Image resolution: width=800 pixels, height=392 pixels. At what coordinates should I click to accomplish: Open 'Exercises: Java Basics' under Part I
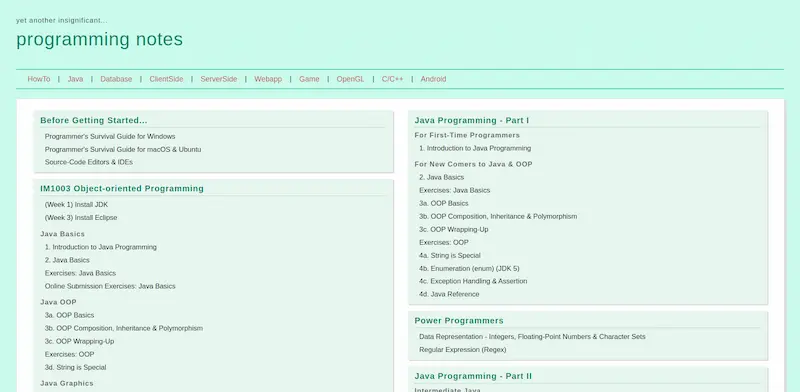click(x=455, y=190)
